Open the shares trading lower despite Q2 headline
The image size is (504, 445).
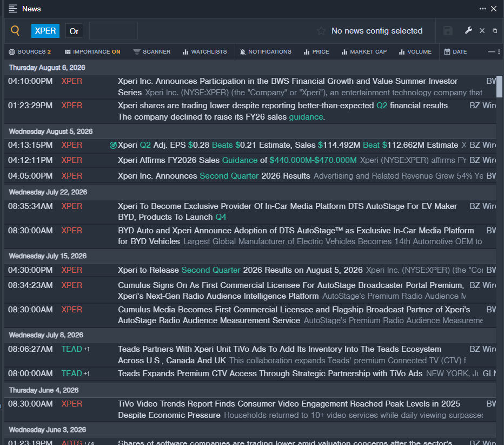[283, 111]
